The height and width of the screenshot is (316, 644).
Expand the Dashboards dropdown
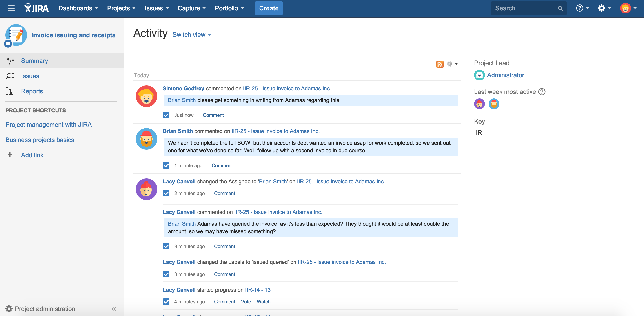coord(78,8)
